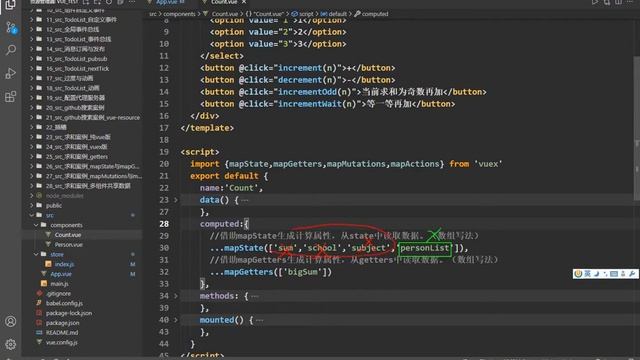
Task: Collapse the store folder
Action: tap(36, 254)
